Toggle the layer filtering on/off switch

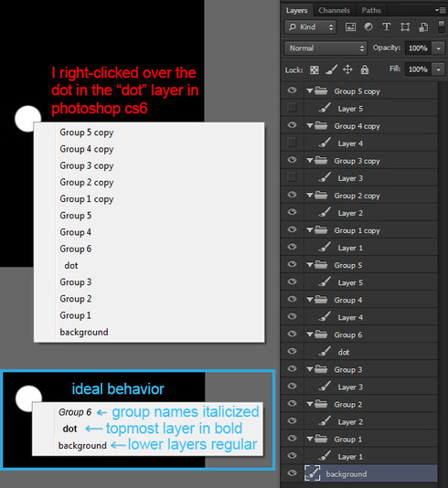(442, 27)
